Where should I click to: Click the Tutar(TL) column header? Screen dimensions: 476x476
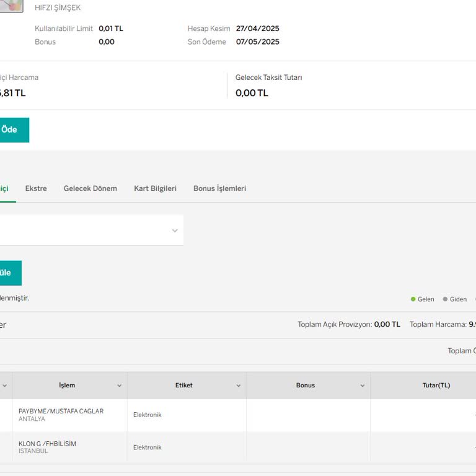click(436, 386)
